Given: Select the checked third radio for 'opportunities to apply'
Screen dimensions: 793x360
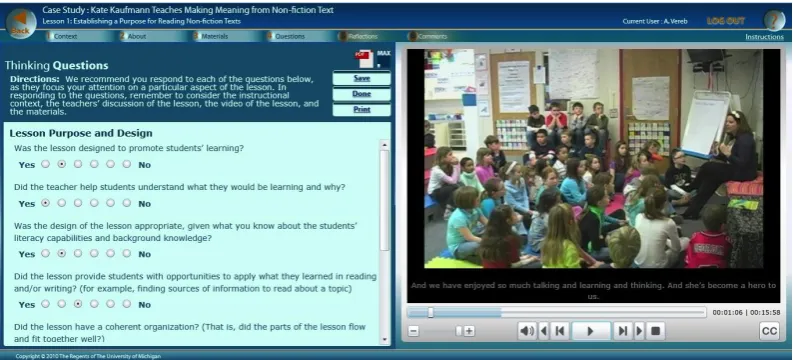Looking at the screenshot, I should (78, 304).
